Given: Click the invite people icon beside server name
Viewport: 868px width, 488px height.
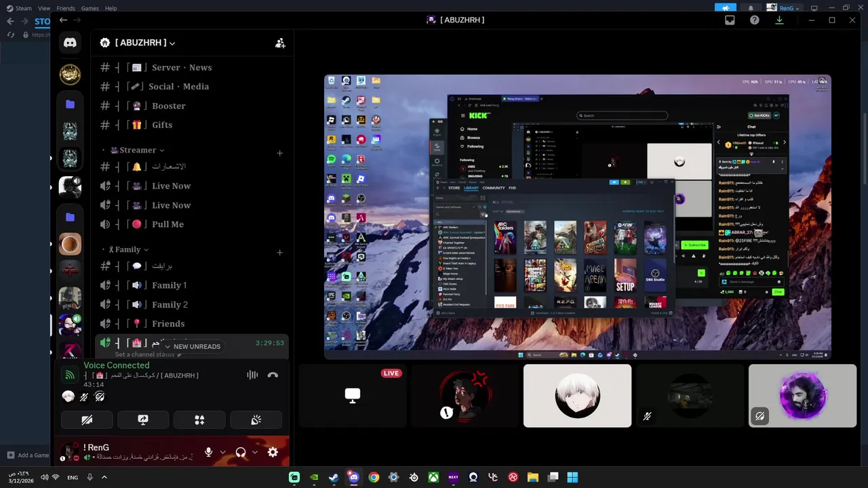Looking at the screenshot, I should (280, 43).
